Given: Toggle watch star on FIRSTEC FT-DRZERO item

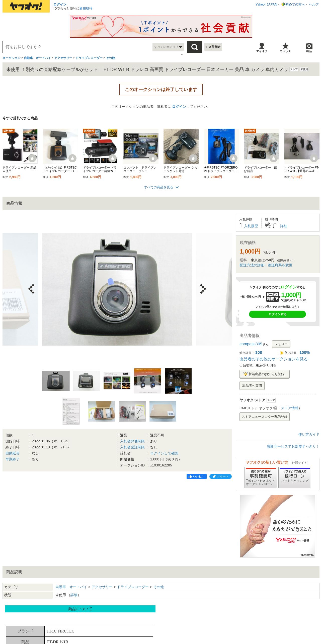Looking at the screenshot, I should tap(233, 158).
